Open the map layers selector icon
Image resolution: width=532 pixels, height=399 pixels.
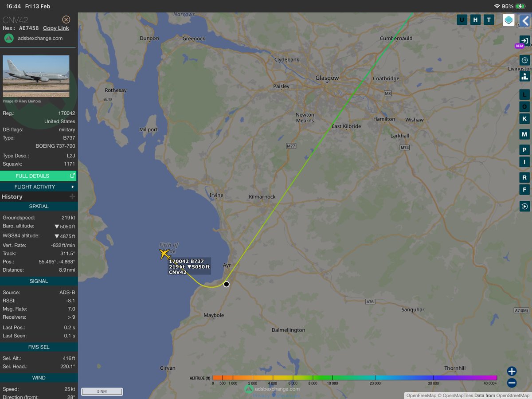click(509, 20)
